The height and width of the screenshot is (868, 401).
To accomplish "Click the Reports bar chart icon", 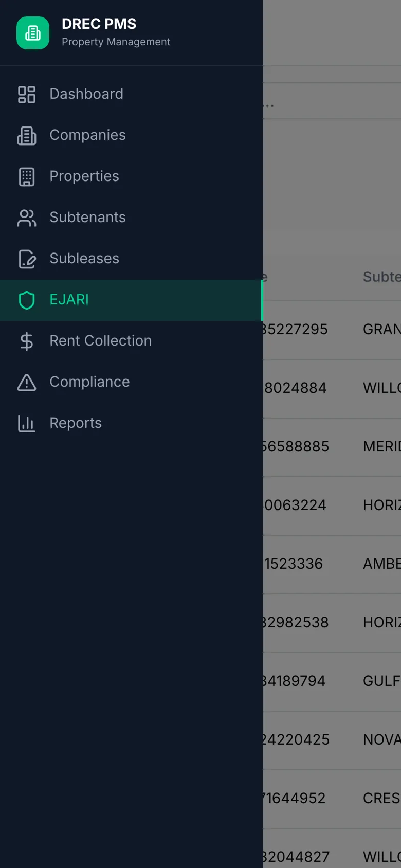I will pos(27,424).
